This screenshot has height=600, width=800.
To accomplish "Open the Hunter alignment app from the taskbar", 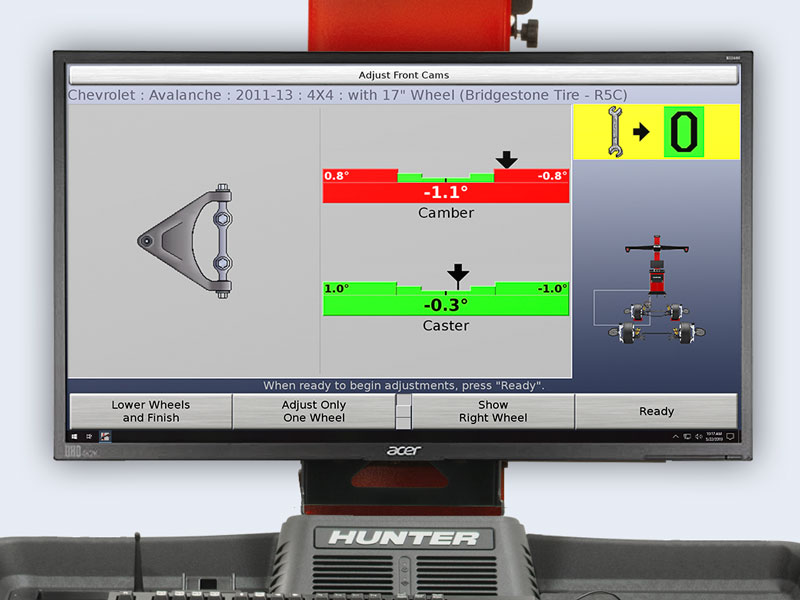I will click(104, 436).
